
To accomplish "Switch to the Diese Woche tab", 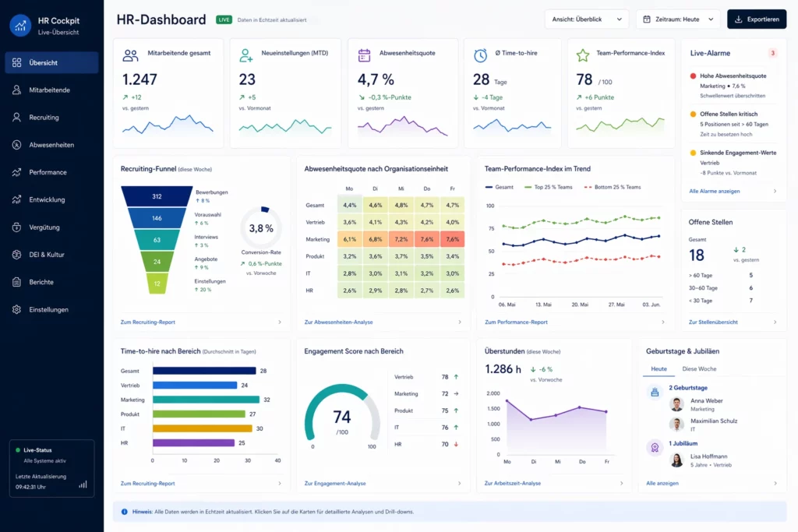I will coord(698,368).
